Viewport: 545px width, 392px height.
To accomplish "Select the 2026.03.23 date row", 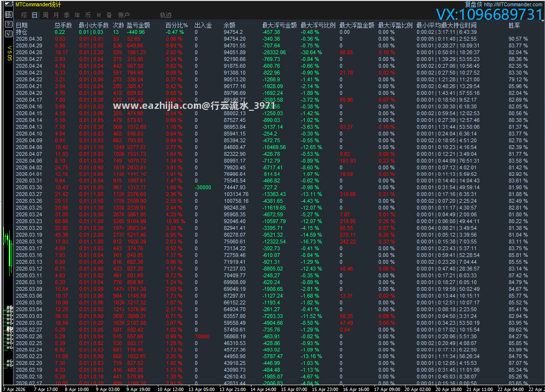I will (x=29, y=221).
